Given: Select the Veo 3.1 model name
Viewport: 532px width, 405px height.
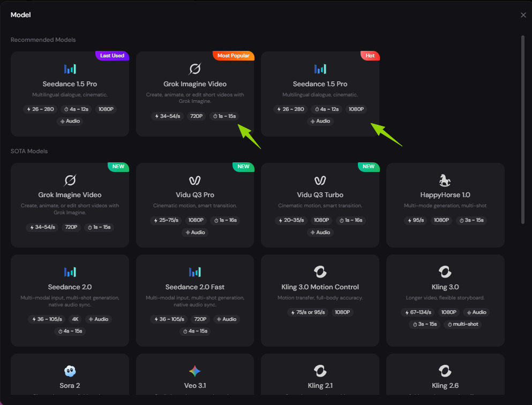Looking at the screenshot, I should click(x=195, y=385).
